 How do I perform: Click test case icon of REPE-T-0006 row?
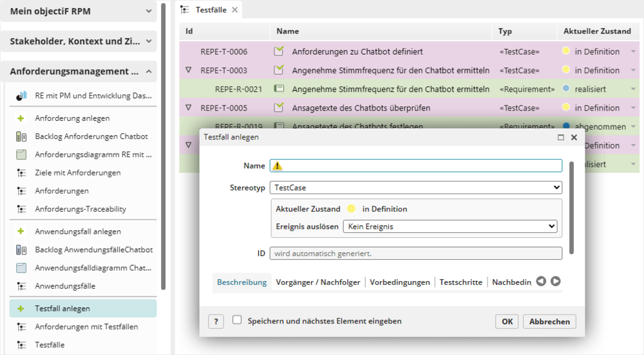[279, 51]
